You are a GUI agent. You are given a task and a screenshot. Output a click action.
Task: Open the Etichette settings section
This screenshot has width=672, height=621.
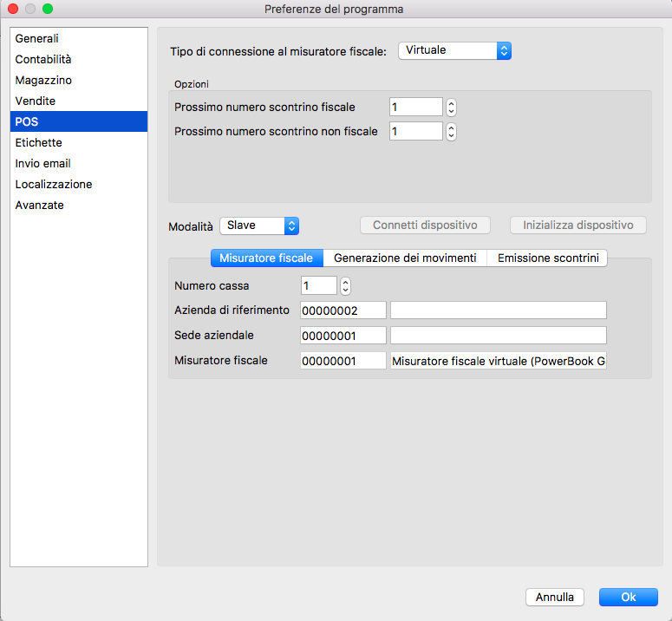(39, 143)
